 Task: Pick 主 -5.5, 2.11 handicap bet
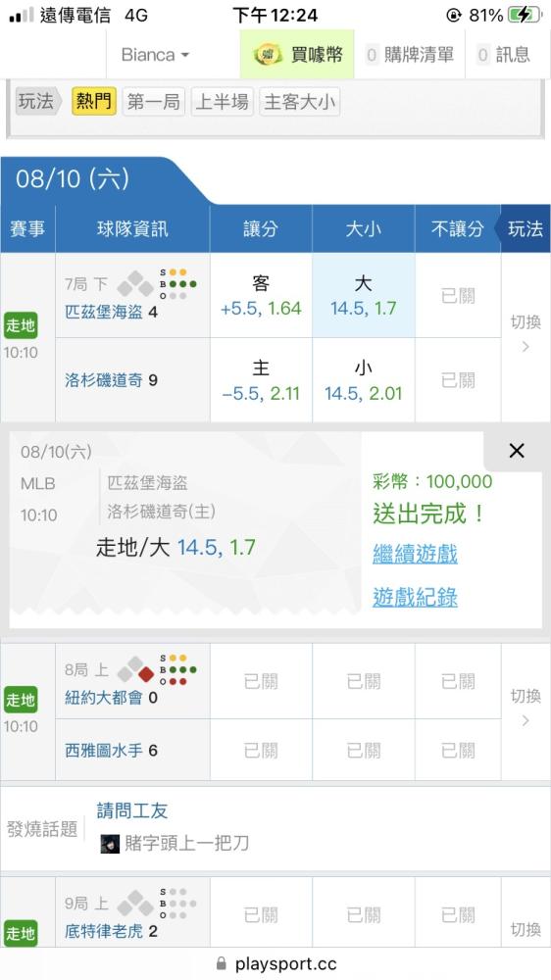[261, 380]
